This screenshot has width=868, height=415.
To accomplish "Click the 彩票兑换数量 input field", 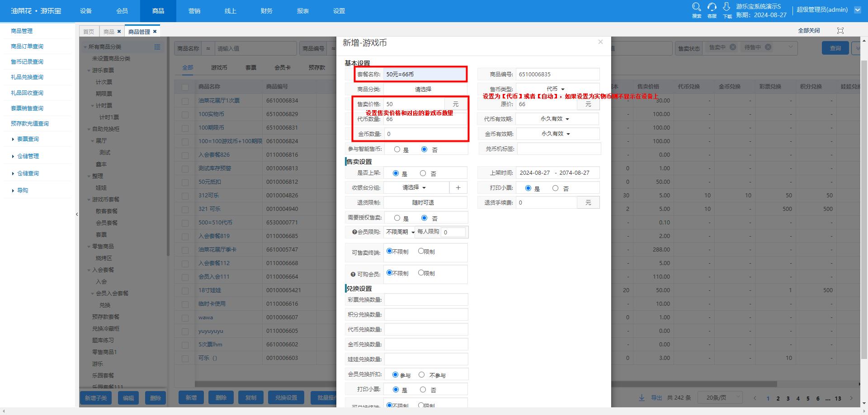I will click(426, 299).
